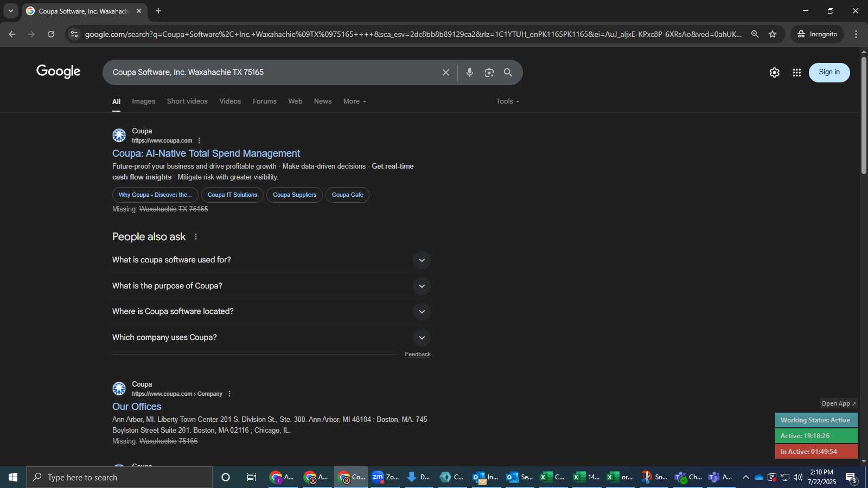Click the Windows taskbar search box
Screen dimensions: 868x488
pos(119,477)
